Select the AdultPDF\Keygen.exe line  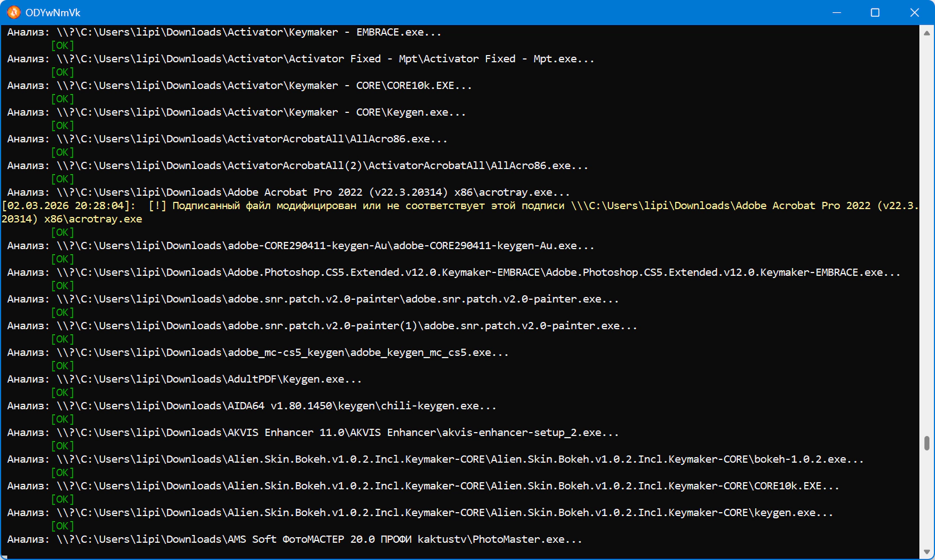pyautogui.click(x=184, y=379)
